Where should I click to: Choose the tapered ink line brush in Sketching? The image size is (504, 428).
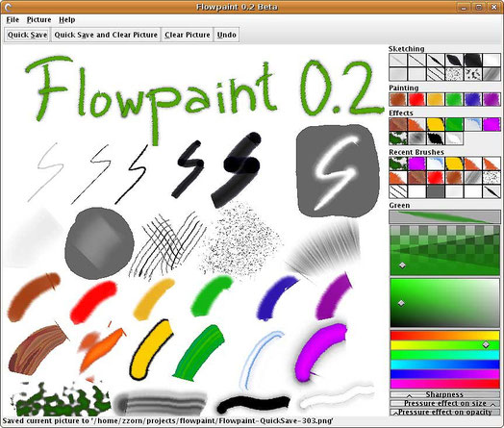pyautogui.click(x=435, y=61)
